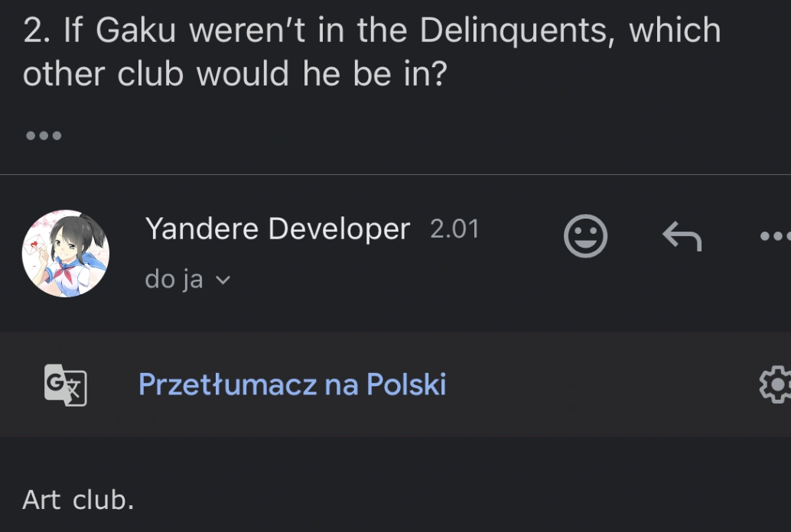Tap the word "Art" in the reply
This screenshot has height=532, width=791.
(41, 500)
